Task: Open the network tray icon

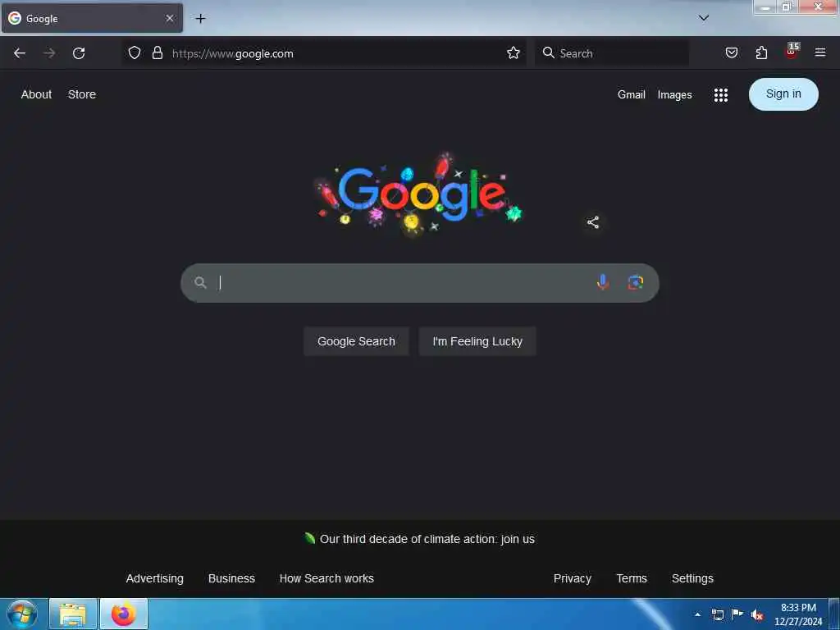Action: click(717, 614)
